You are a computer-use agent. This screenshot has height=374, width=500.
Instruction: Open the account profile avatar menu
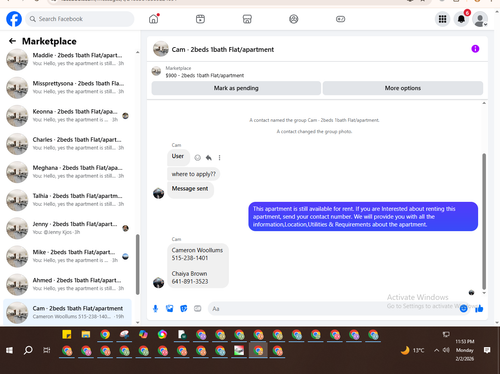click(x=480, y=19)
